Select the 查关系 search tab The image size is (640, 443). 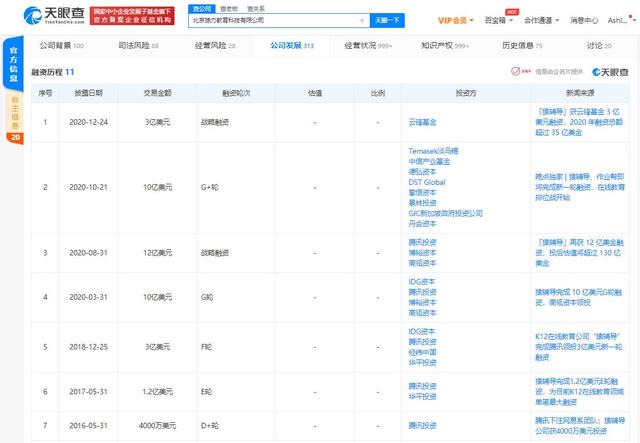[x=256, y=9]
